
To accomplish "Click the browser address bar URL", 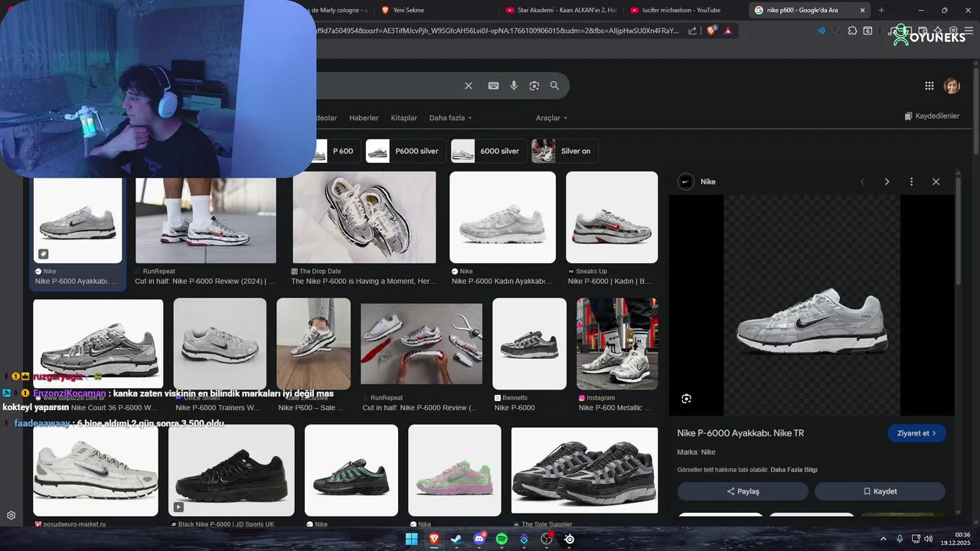I will point(496,31).
